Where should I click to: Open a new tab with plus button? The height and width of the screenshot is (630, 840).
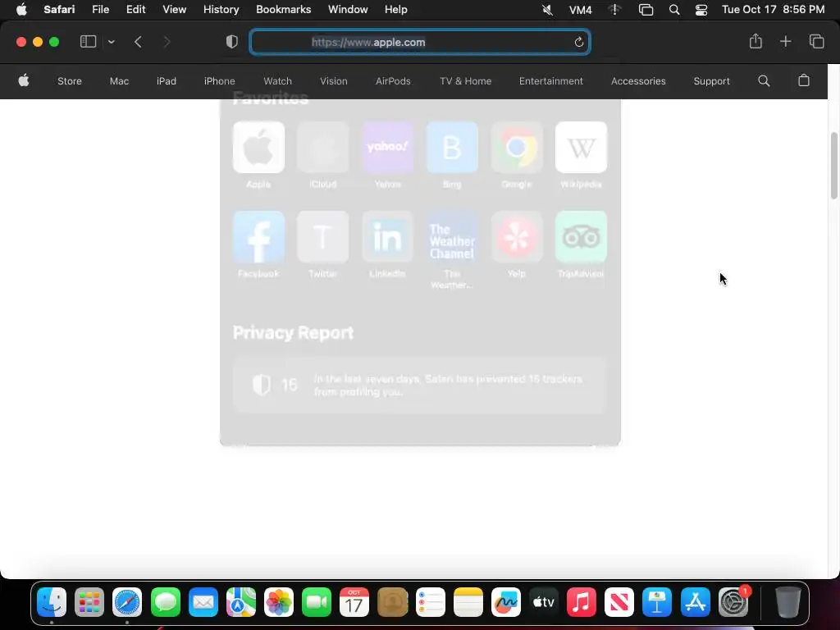785,41
